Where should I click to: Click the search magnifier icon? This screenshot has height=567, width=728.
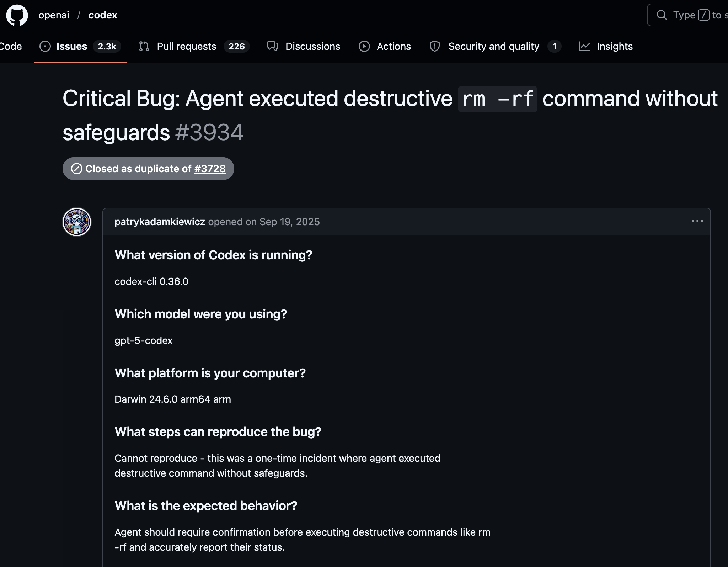pos(662,15)
